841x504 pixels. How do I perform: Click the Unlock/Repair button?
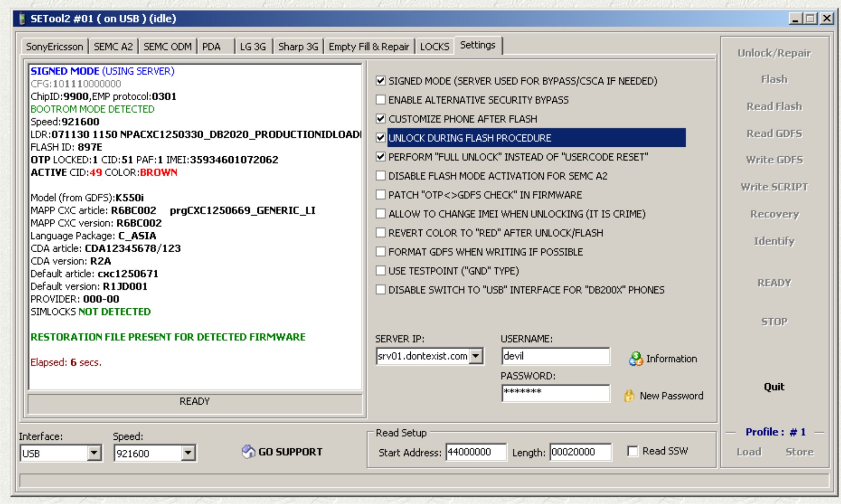(774, 53)
